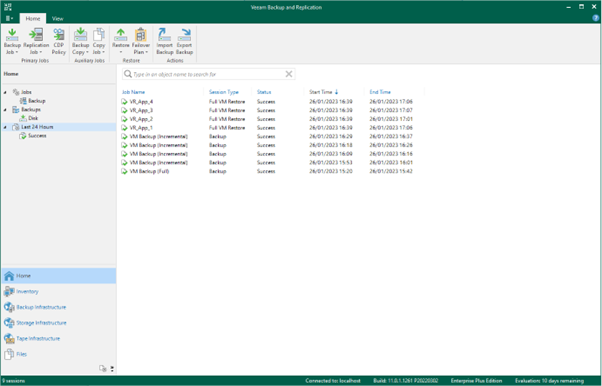
Task: Open the Inventory navigation view
Action: [x=59, y=292]
